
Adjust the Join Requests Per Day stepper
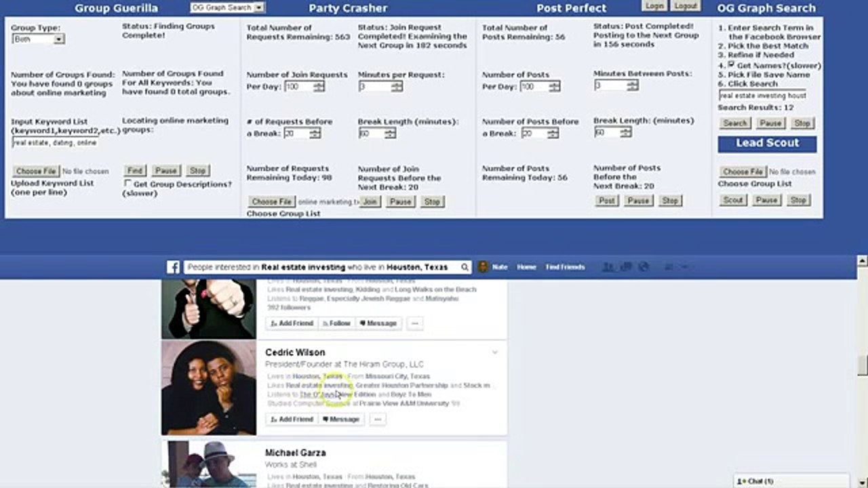click(319, 87)
